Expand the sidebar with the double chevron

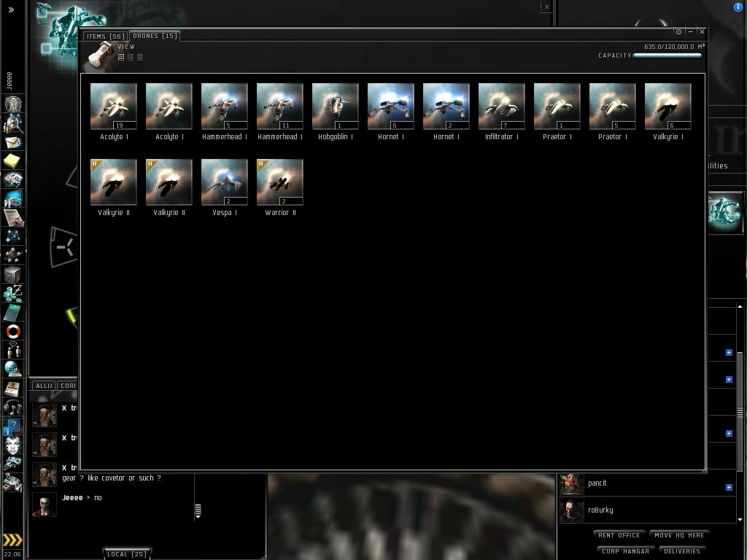(x=11, y=9)
